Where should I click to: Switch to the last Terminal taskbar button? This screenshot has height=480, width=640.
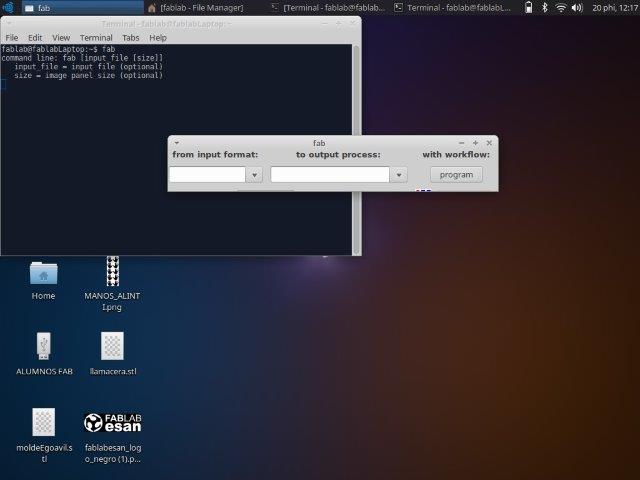point(453,7)
